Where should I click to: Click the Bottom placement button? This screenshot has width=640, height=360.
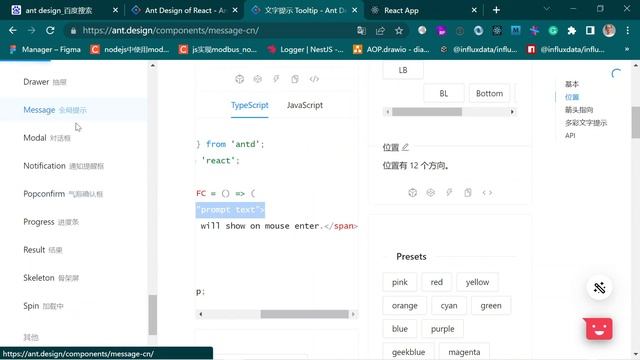(489, 93)
